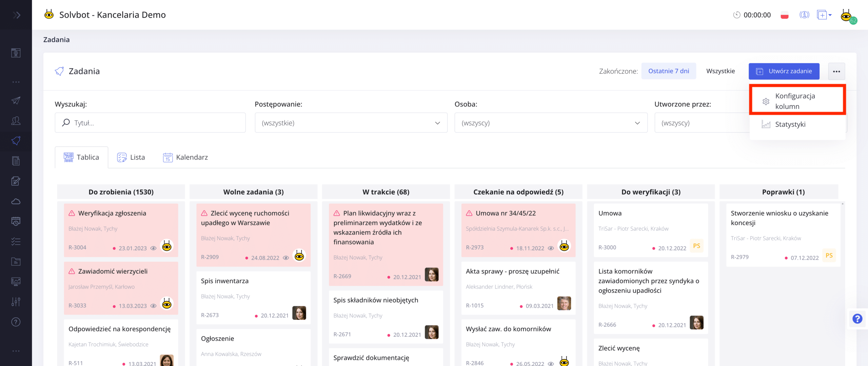
Task: Open the calendar clock sidebar icon
Action: [16, 221]
